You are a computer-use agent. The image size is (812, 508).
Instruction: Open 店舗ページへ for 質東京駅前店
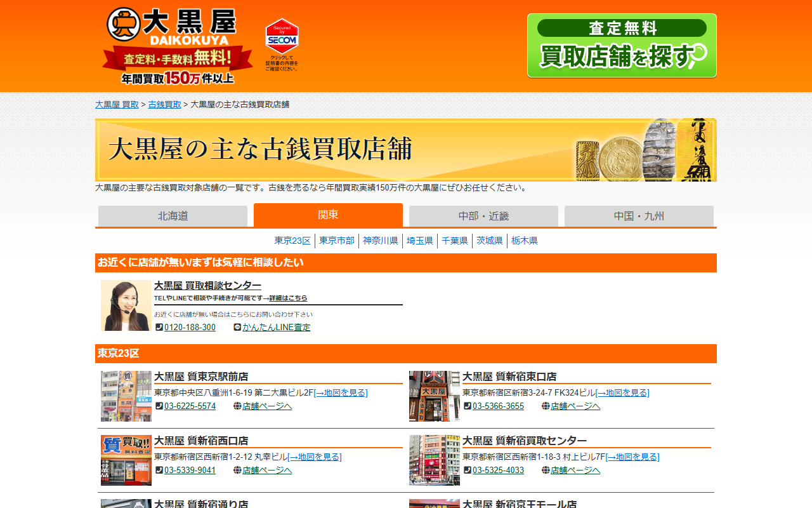point(267,406)
